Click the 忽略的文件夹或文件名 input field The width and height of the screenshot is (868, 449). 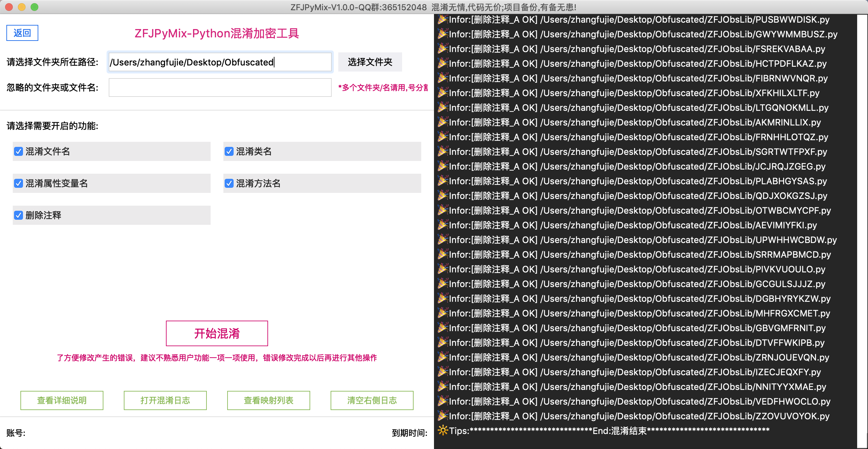click(220, 87)
